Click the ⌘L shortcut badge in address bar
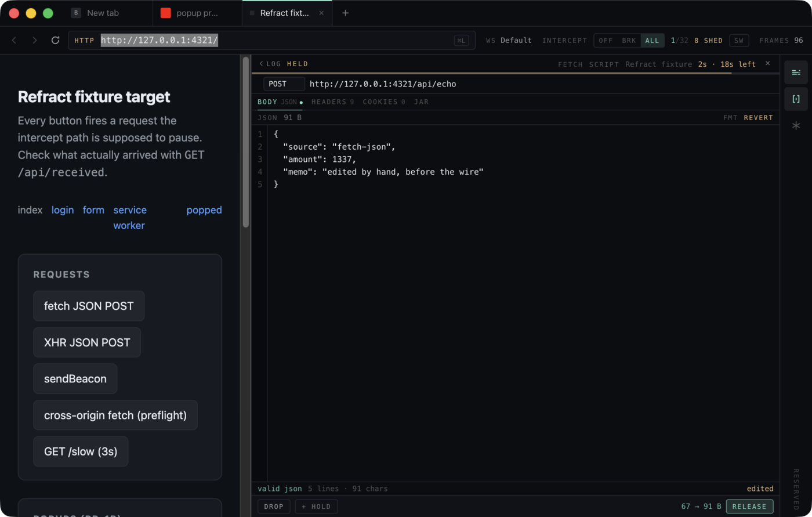This screenshot has width=812, height=517. tap(461, 40)
